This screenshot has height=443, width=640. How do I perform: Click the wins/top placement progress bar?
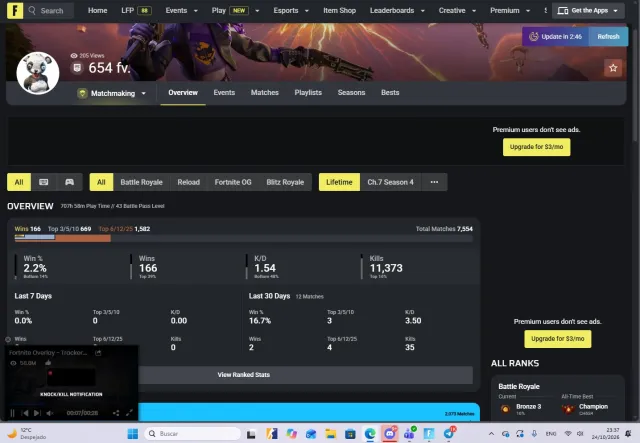(244, 238)
